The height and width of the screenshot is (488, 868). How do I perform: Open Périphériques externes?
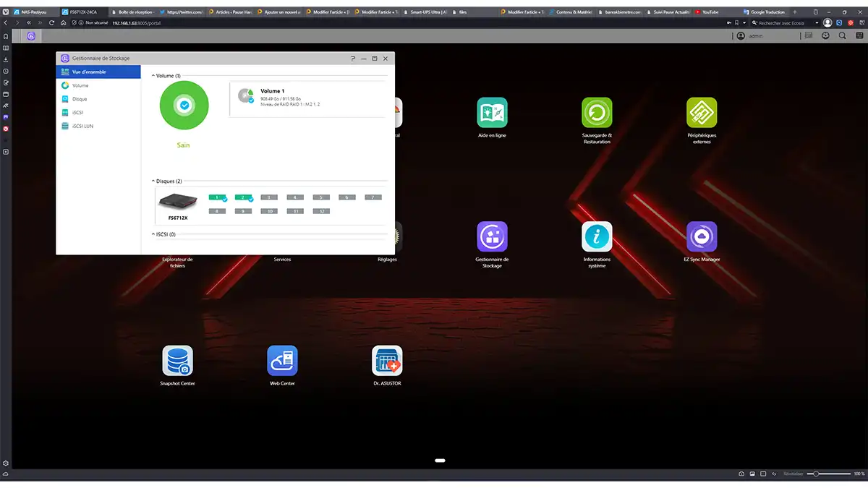click(x=702, y=114)
